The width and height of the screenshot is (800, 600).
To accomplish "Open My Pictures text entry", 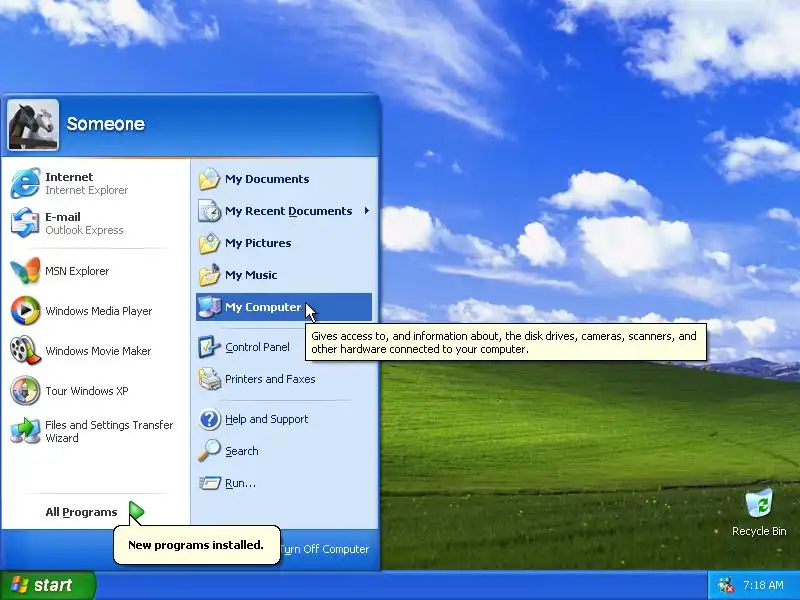I will (258, 243).
